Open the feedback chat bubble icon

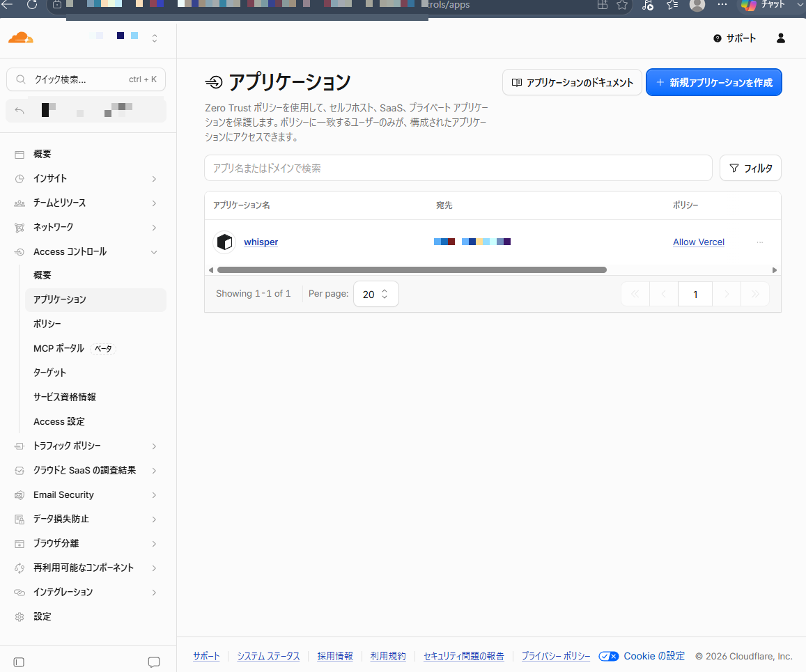pyautogui.click(x=154, y=662)
